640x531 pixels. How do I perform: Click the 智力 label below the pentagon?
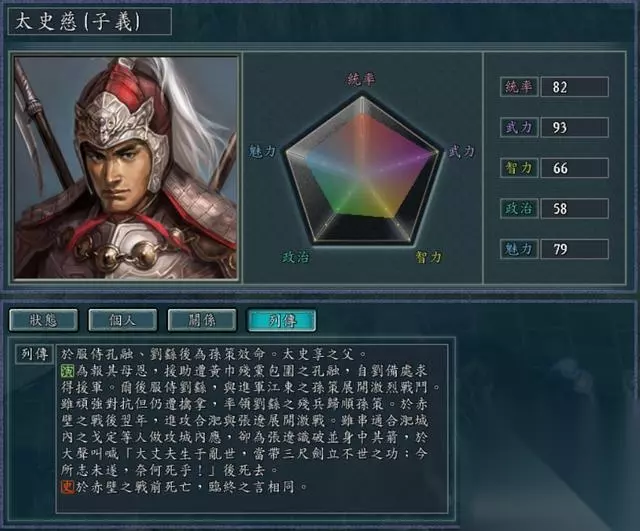coord(429,257)
